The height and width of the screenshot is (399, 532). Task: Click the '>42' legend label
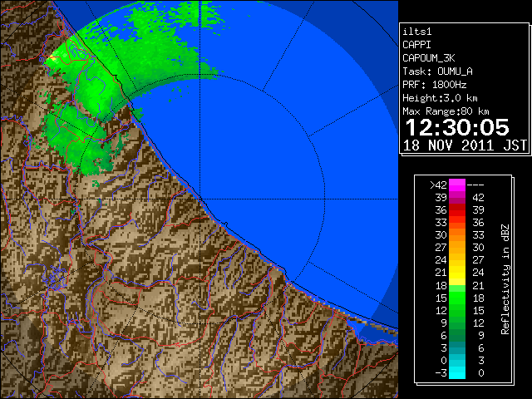[438, 185]
